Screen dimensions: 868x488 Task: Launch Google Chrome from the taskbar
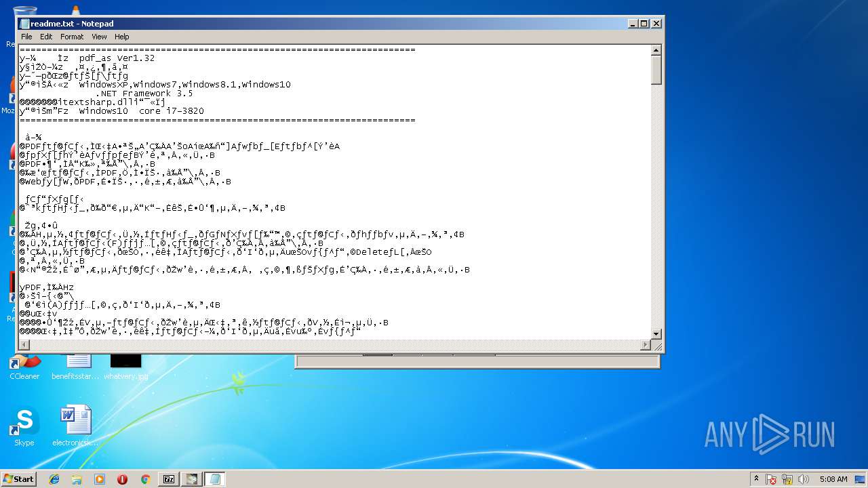click(145, 479)
